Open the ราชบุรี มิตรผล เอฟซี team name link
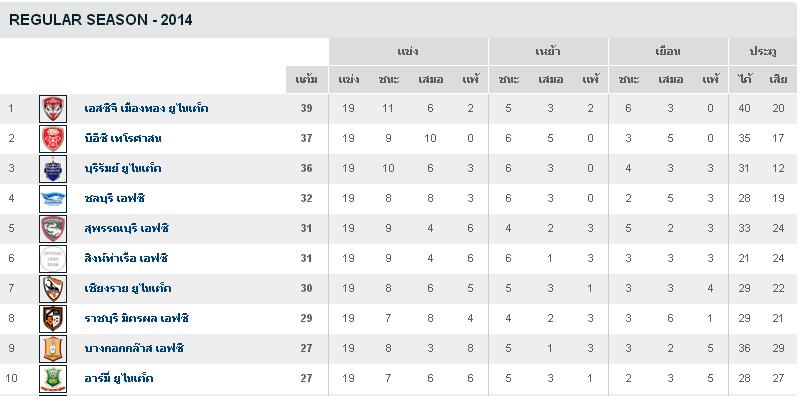The width and height of the screenshot is (803, 407). click(x=136, y=318)
